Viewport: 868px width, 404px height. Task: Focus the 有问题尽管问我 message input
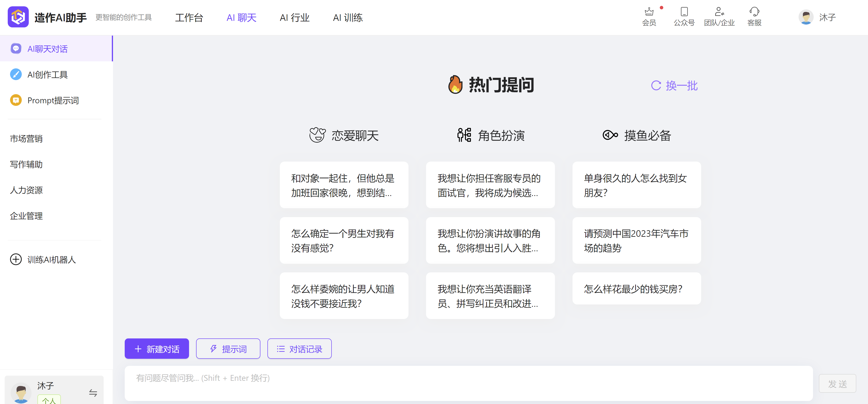pyautogui.click(x=469, y=383)
